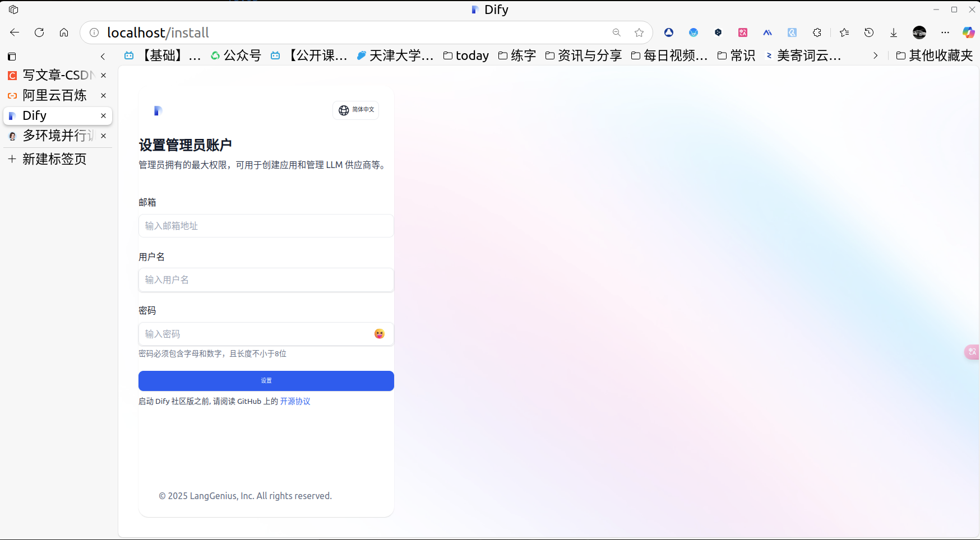Toggle password visibility emoji icon
Image resolution: width=980 pixels, height=540 pixels.
point(380,334)
